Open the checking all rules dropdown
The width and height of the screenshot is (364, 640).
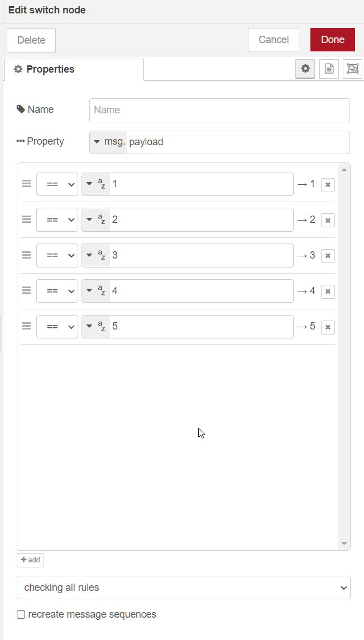(183, 588)
